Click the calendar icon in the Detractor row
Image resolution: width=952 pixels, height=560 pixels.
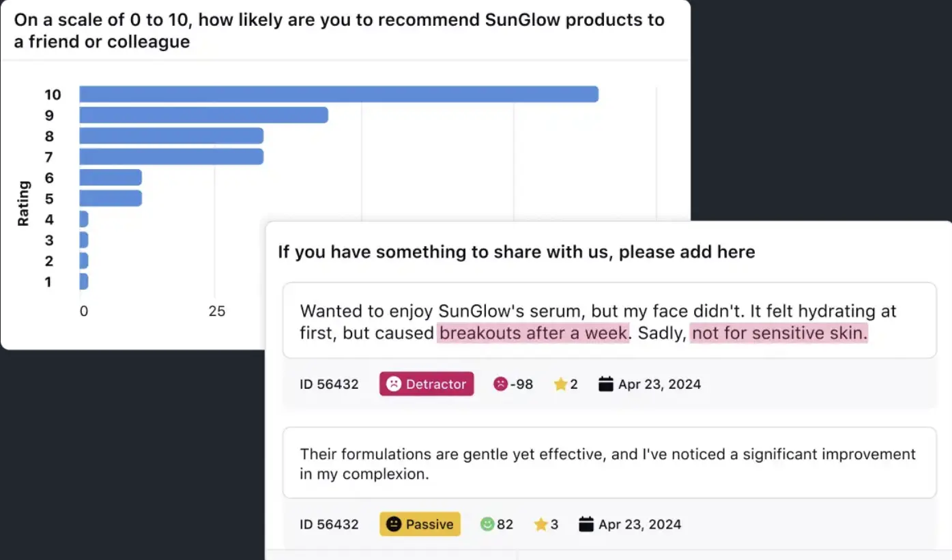click(605, 384)
